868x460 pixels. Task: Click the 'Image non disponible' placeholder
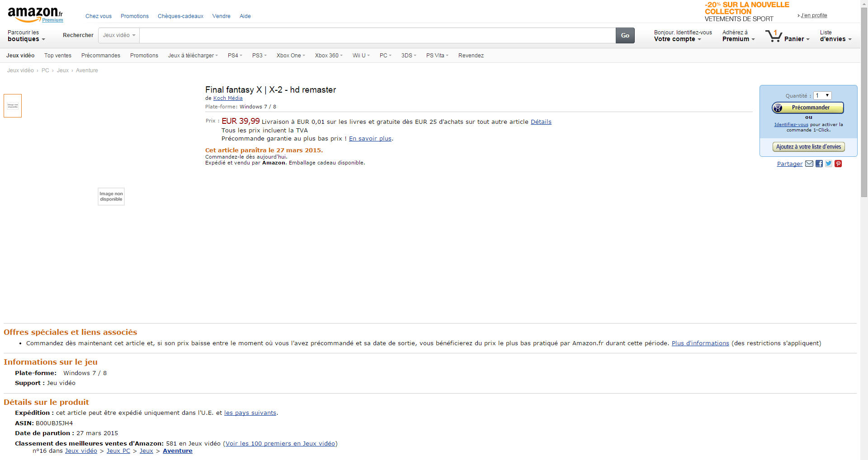click(x=111, y=197)
